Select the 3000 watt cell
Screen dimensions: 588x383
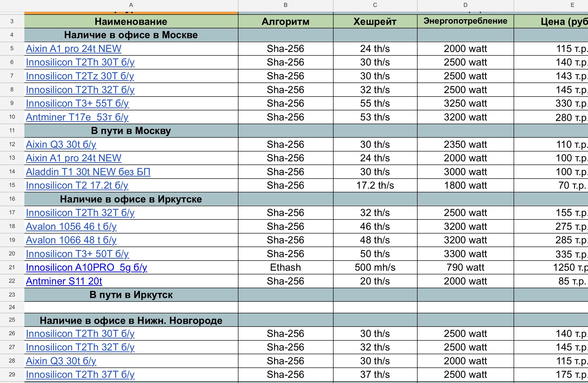point(466,172)
